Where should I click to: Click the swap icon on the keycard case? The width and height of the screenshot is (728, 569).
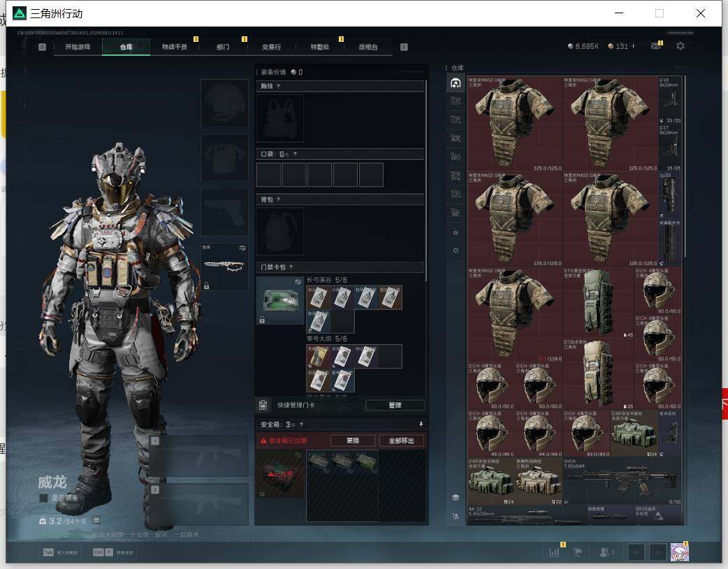click(x=298, y=282)
